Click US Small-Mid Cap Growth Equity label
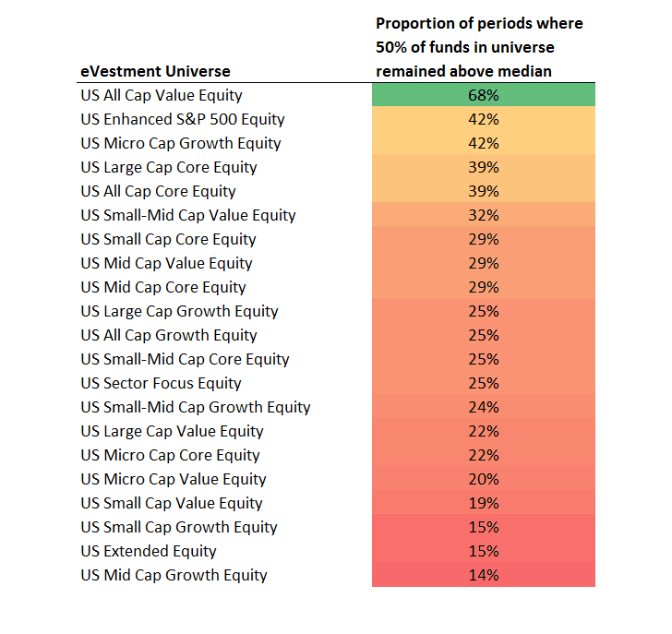The width and height of the screenshot is (672, 634). [x=196, y=407]
